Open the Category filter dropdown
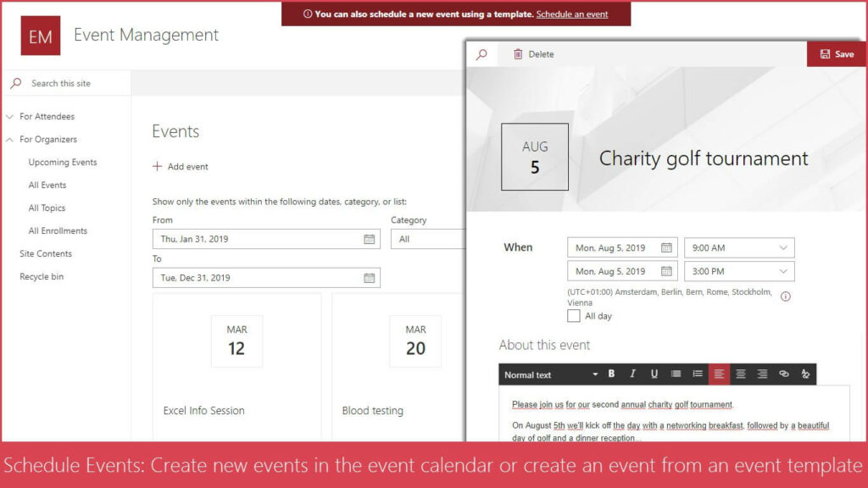868x488 pixels. click(428, 239)
